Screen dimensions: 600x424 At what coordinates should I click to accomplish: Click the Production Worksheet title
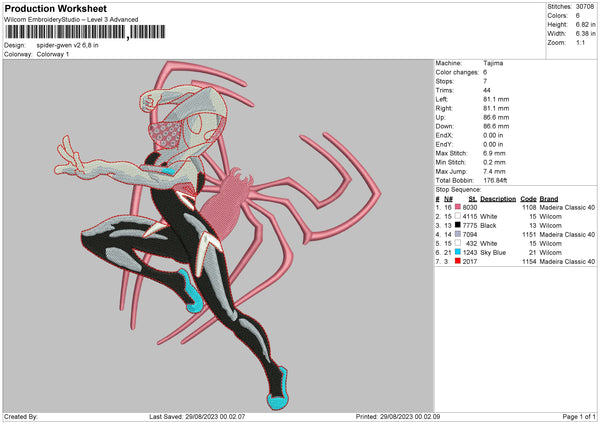(x=55, y=8)
